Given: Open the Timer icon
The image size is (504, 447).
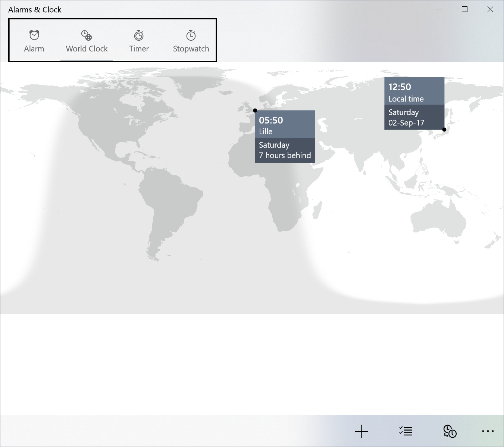Looking at the screenshot, I should pos(139,35).
